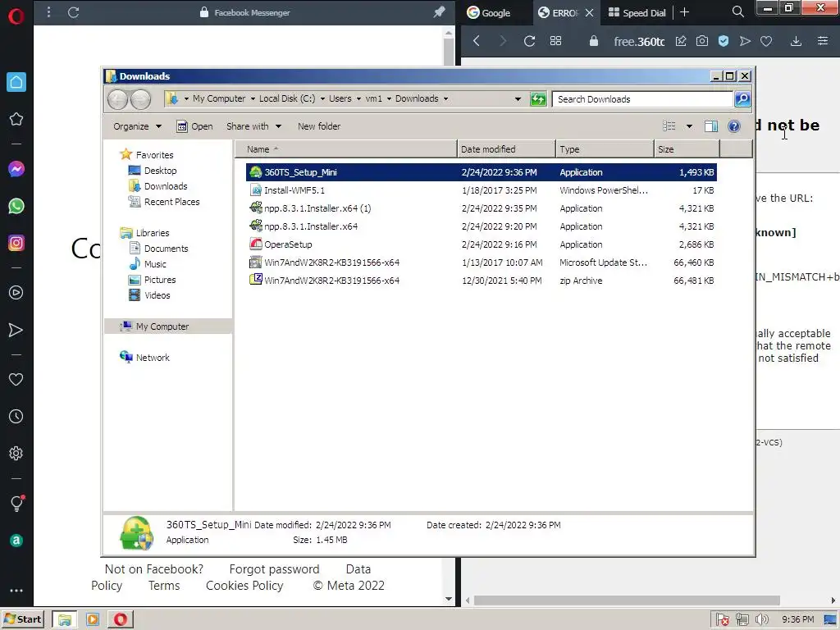This screenshot has height=630, width=840.
Task: Sort by Size column header
Action: [x=687, y=149]
